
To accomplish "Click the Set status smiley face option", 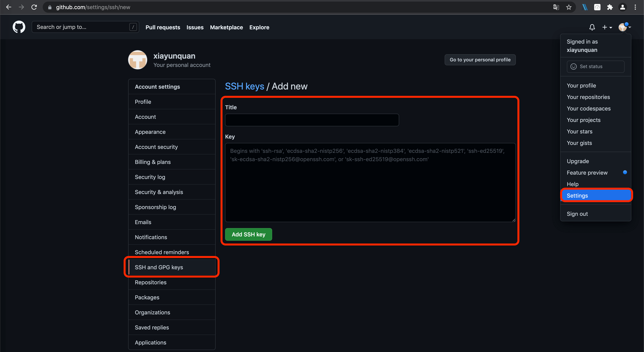I will pyautogui.click(x=574, y=66).
